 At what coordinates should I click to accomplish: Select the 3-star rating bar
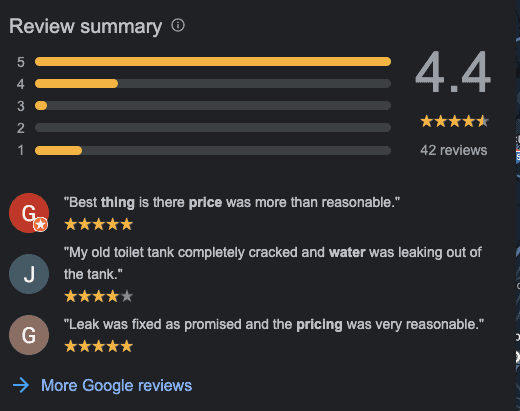point(213,106)
